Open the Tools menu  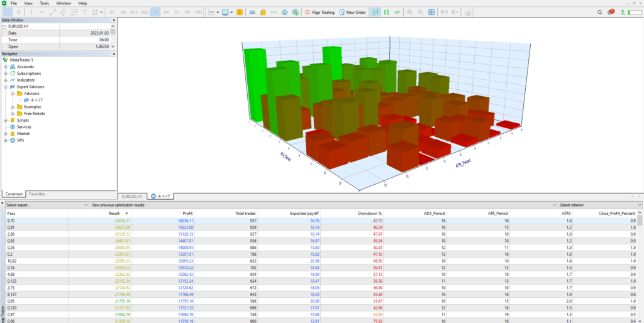click(44, 3)
